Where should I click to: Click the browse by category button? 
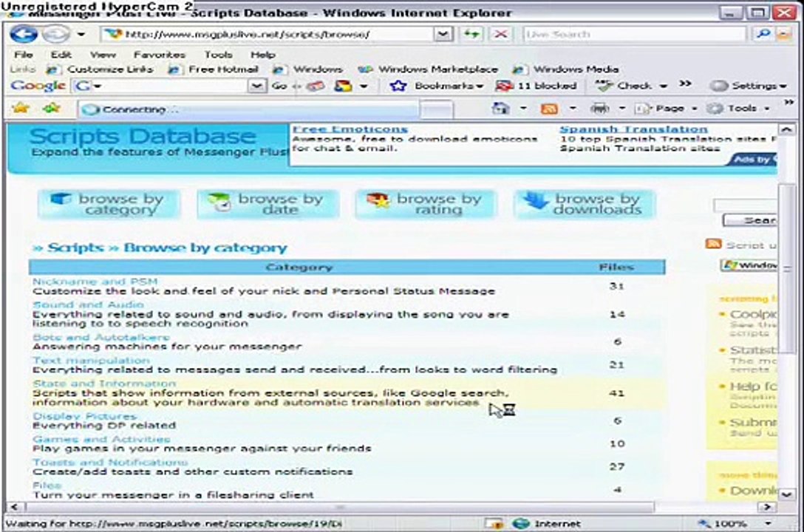(x=109, y=204)
